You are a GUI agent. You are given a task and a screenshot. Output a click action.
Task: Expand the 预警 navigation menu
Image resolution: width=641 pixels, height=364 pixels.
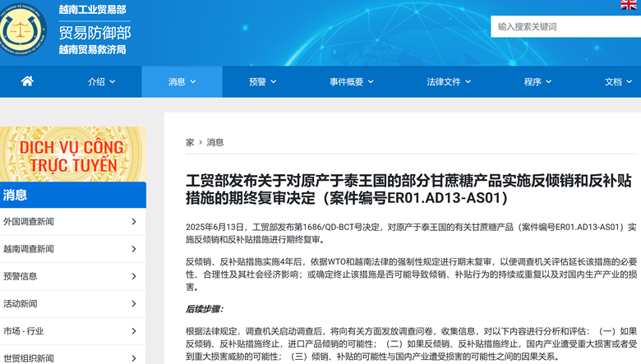click(x=262, y=81)
